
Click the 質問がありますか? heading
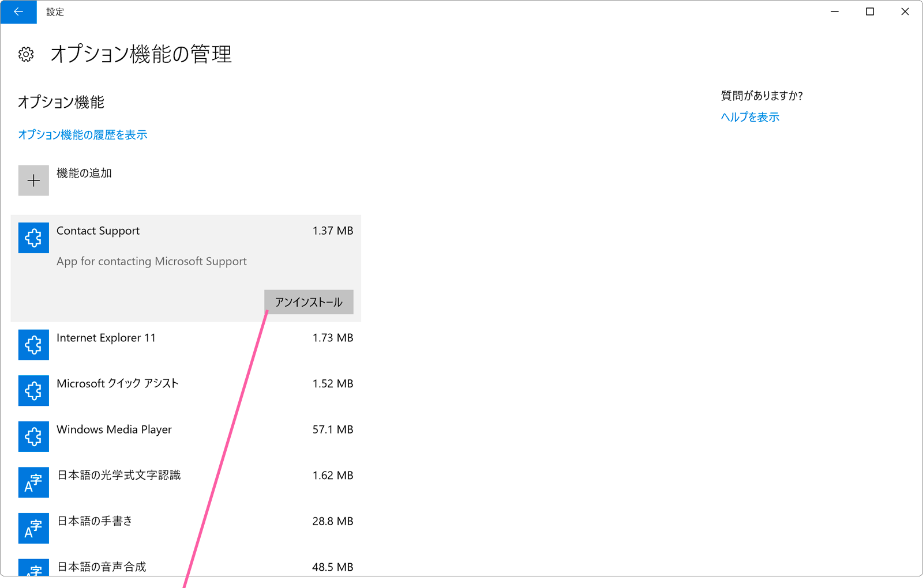click(x=761, y=96)
